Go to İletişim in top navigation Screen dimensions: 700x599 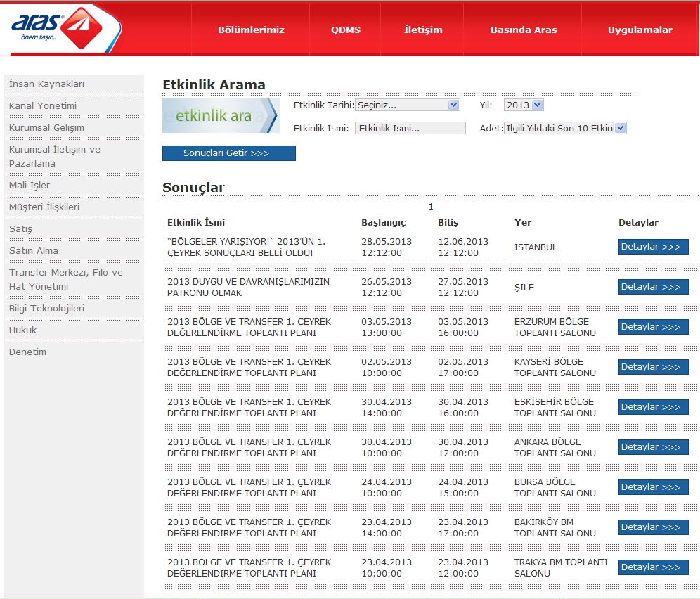[423, 30]
